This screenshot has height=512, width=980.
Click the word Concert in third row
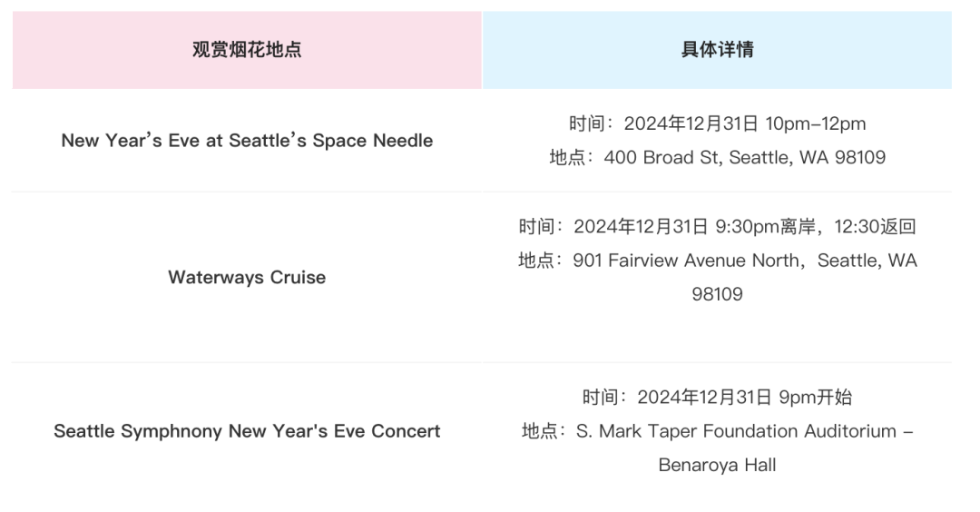click(406, 430)
